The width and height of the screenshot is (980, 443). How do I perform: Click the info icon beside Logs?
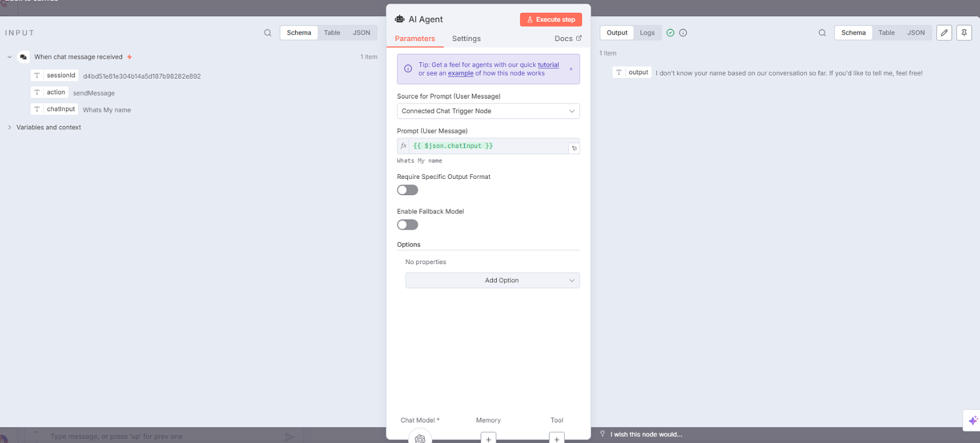683,33
